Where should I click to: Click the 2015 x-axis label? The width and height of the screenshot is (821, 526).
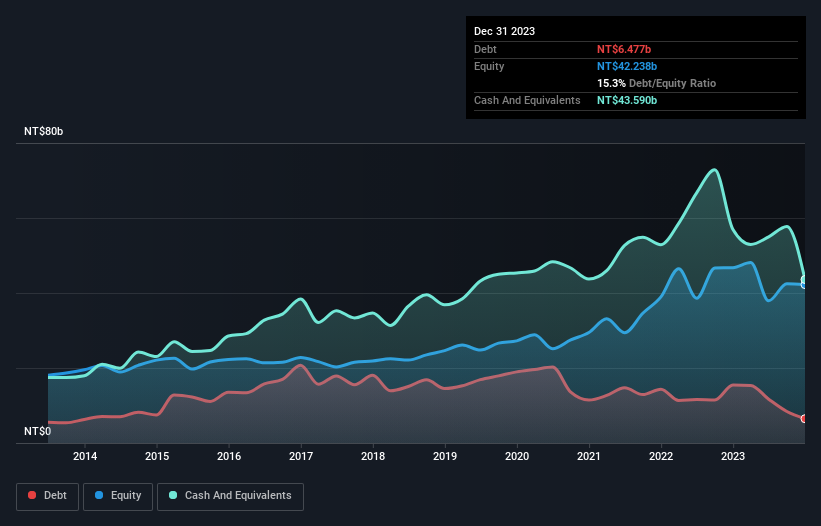pos(157,456)
